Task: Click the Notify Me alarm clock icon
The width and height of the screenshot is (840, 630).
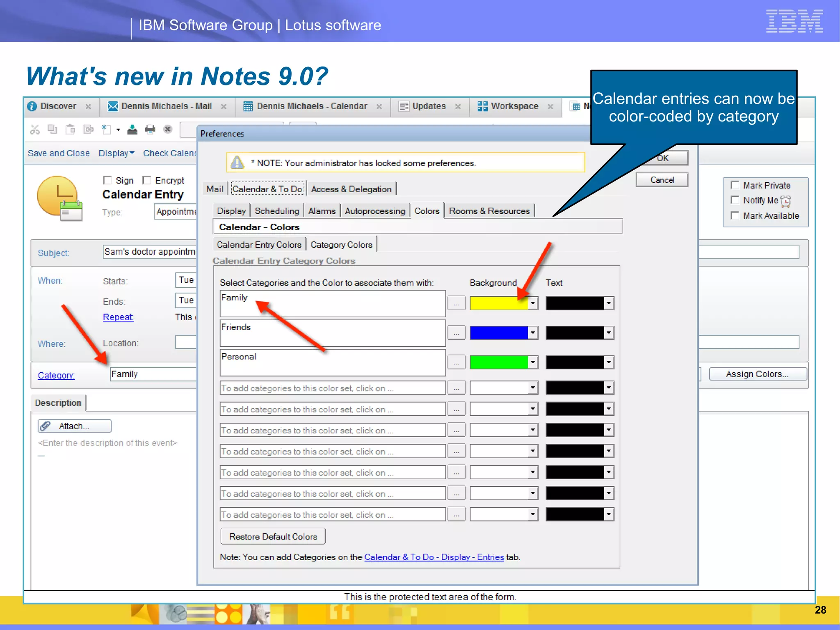Action: click(785, 201)
